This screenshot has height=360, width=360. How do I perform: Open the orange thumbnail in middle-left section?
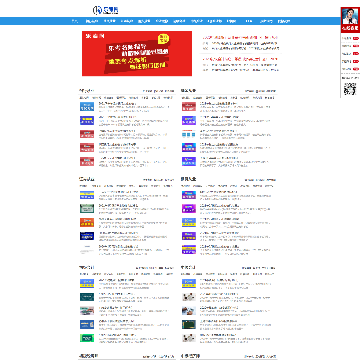[x=87, y=222]
